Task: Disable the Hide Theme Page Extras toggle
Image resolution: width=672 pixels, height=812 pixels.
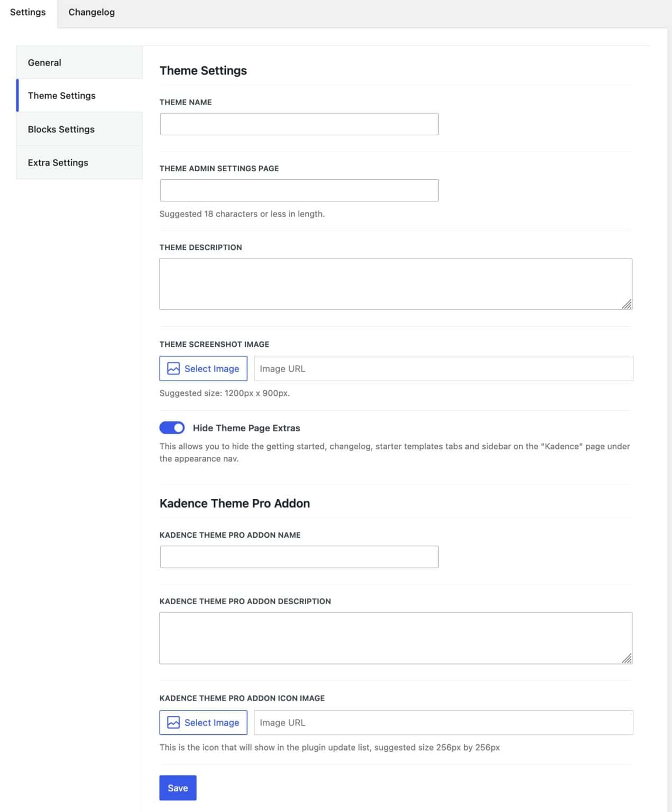Action: (172, 428)
